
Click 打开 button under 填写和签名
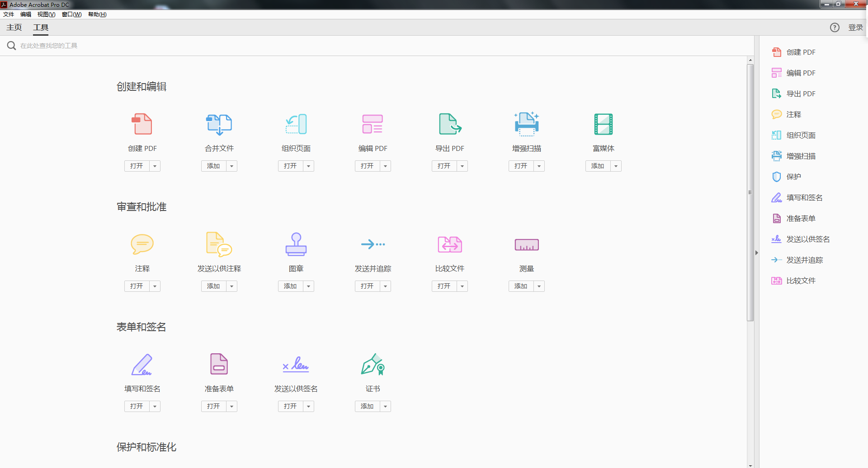(x=137, y=406)
